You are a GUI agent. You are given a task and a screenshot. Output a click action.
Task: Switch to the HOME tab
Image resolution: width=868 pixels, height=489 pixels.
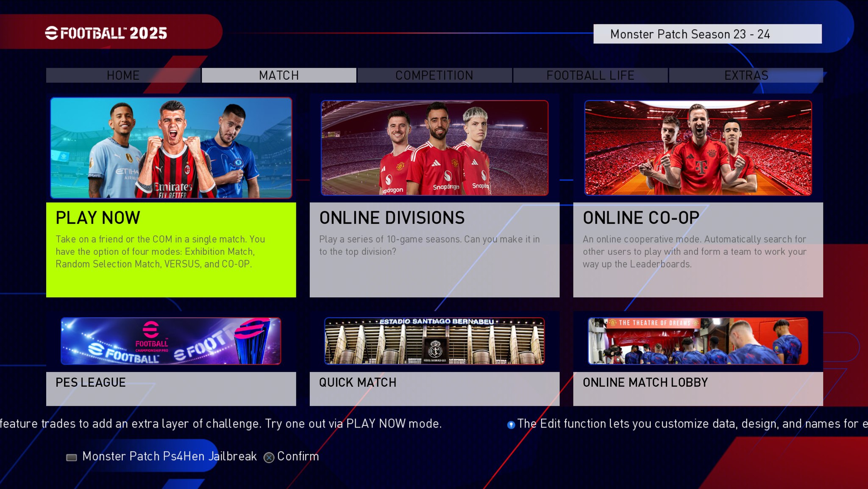click(x=123, y=75)
